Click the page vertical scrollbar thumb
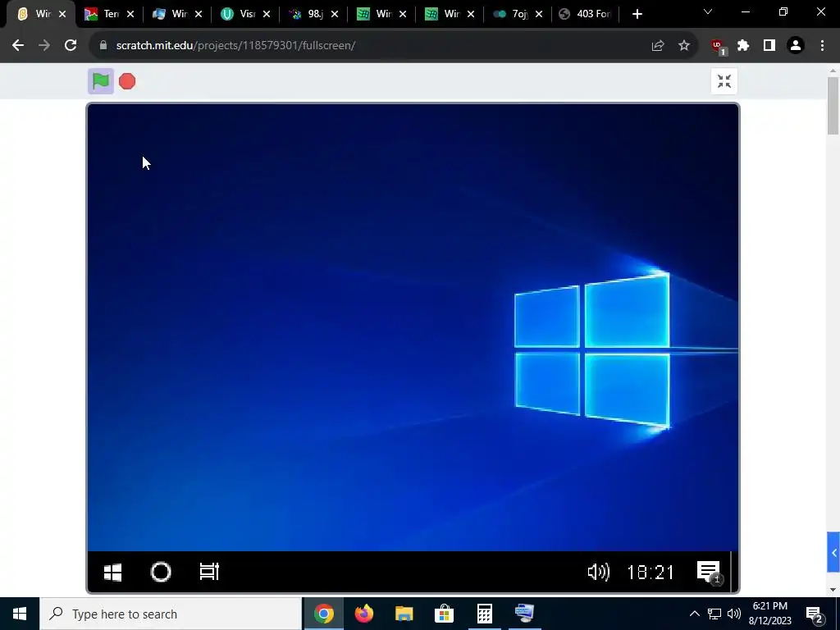Viewport: 840px width, 630px height. (833, 106)
